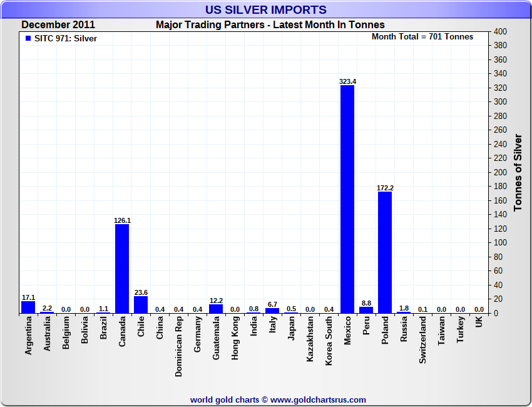Image resolution: width=532 pixels, height=407 pixels.
Task: Click the US SILVER IMPORTS title
Action: (x=266, y=10)
